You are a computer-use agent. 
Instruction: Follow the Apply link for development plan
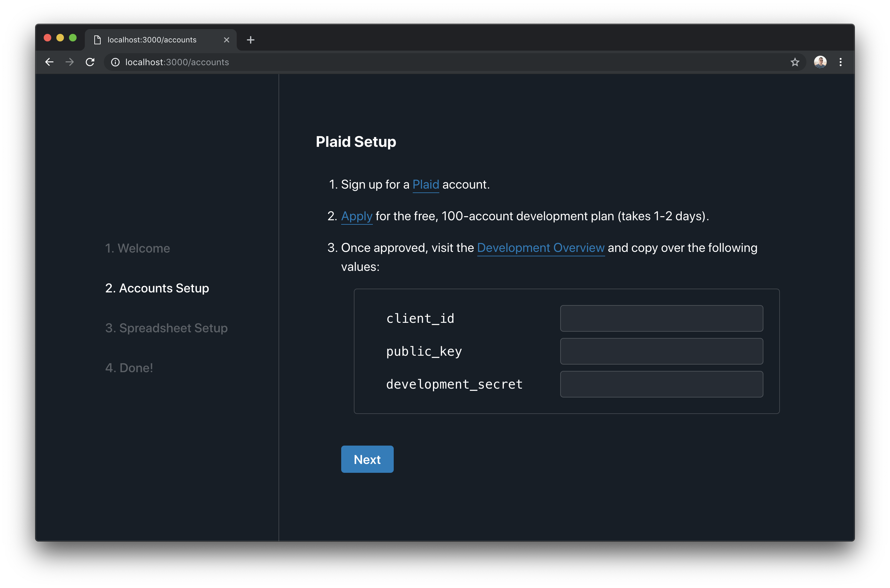357,216
